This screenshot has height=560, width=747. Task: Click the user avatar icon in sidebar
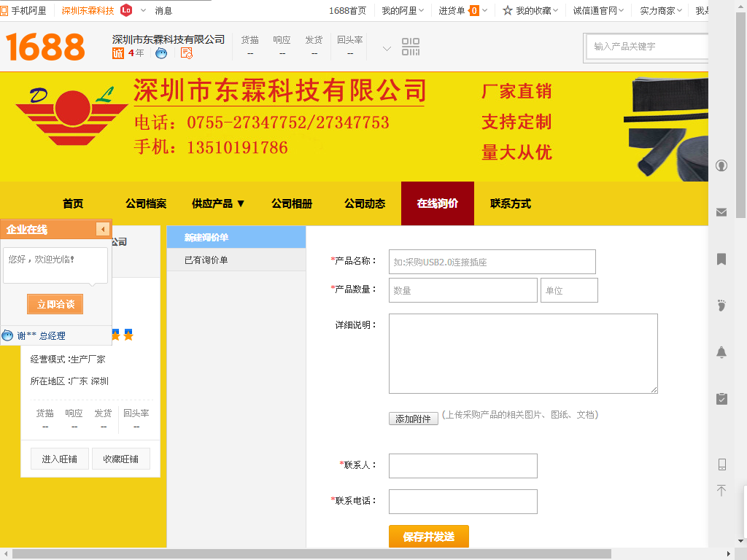pos(721,166)
